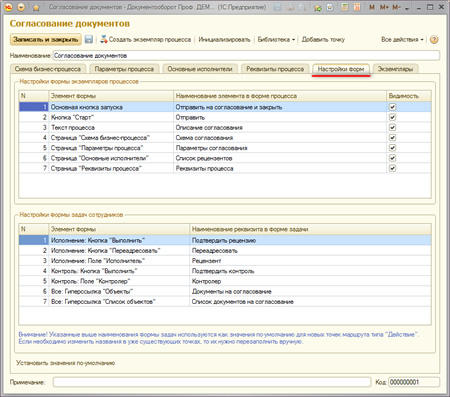The width and height of the screenshot is (450, 397).
Task: Click the Код field 000000001
Action: click(x=414, y=382)
